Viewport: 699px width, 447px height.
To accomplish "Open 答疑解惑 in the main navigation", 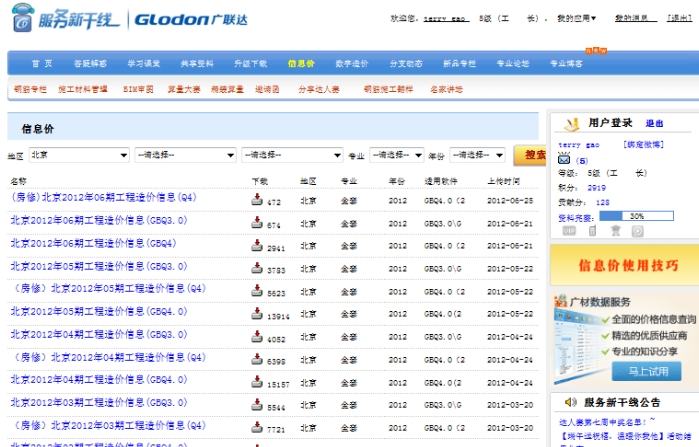I will [x=90, y=64].
